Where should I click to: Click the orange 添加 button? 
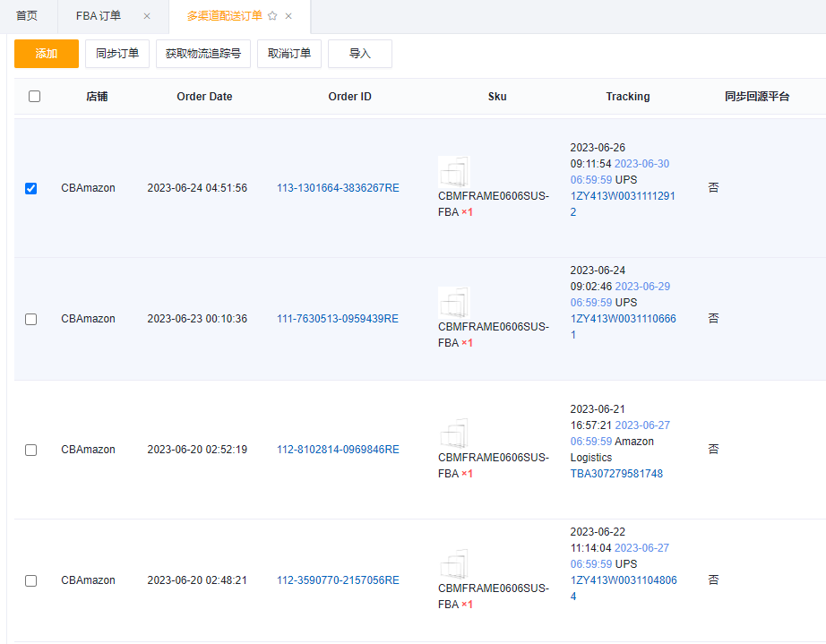pos(47,54)
